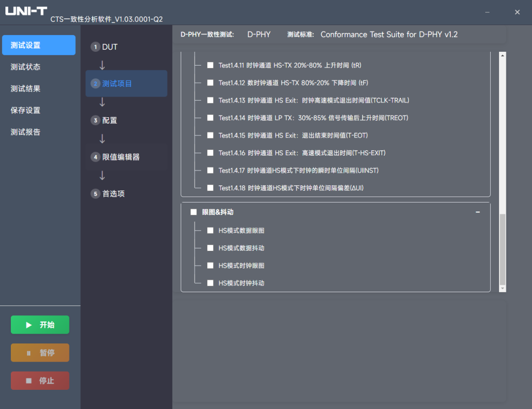This screenshot has width=532, height=409.
Task: Go to the DUT step
Action: 126,47
